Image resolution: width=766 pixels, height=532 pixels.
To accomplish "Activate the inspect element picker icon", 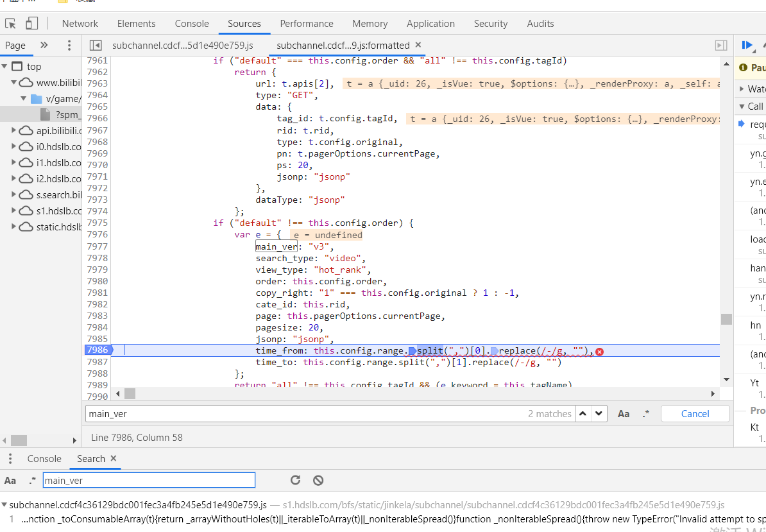I will pos(11,24).
